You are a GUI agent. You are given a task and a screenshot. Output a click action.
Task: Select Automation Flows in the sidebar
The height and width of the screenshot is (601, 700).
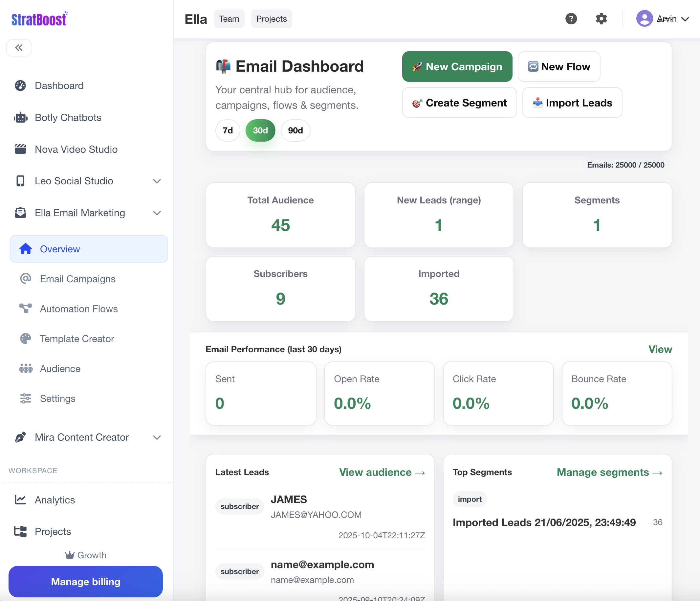click(78, 309)
